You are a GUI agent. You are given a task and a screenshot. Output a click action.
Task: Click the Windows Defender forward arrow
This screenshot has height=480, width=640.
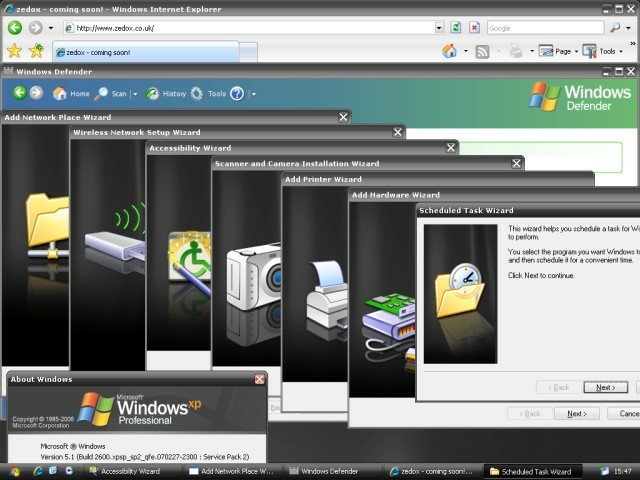pos(36,93)
